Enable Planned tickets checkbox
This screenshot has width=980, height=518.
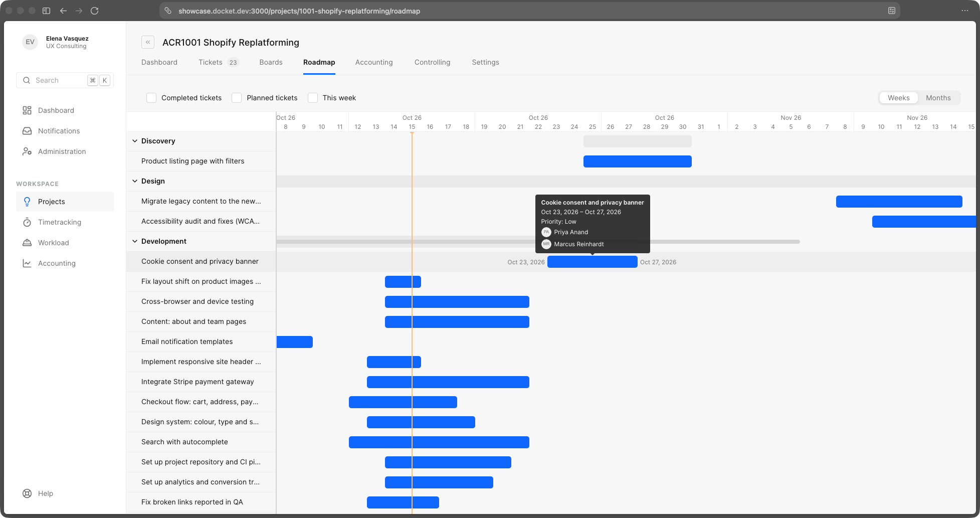pyautogui.click(x=237, y=98)
